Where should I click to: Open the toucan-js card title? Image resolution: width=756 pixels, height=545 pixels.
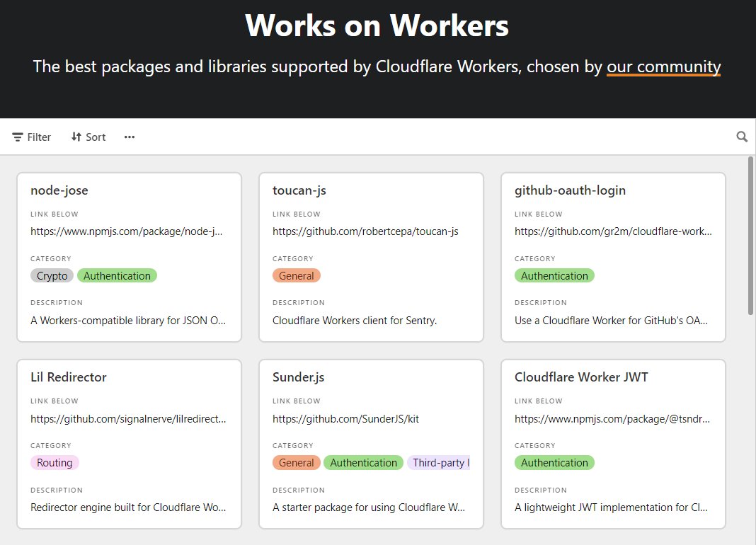[x=299, y=190]
